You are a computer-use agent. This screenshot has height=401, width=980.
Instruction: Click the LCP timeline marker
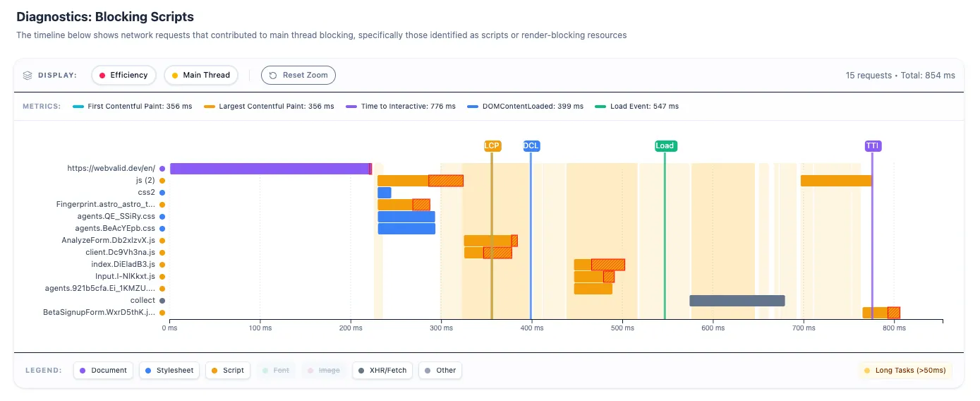(492, 146)
